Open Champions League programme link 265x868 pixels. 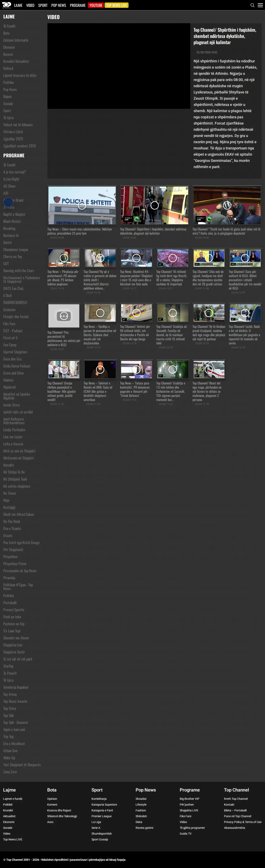16,250
